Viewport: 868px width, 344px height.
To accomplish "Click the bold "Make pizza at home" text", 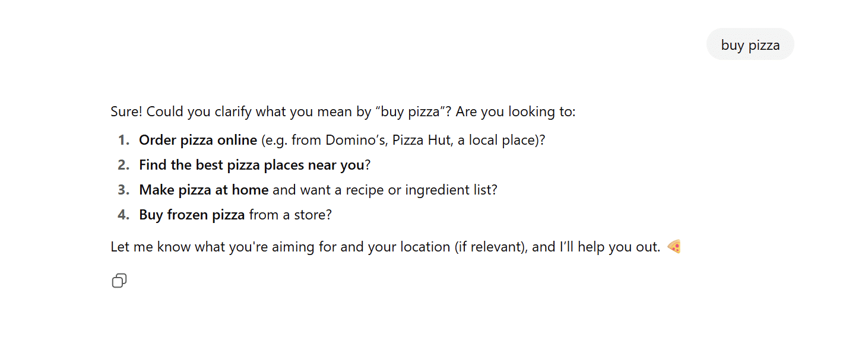I will pos(204,190).
